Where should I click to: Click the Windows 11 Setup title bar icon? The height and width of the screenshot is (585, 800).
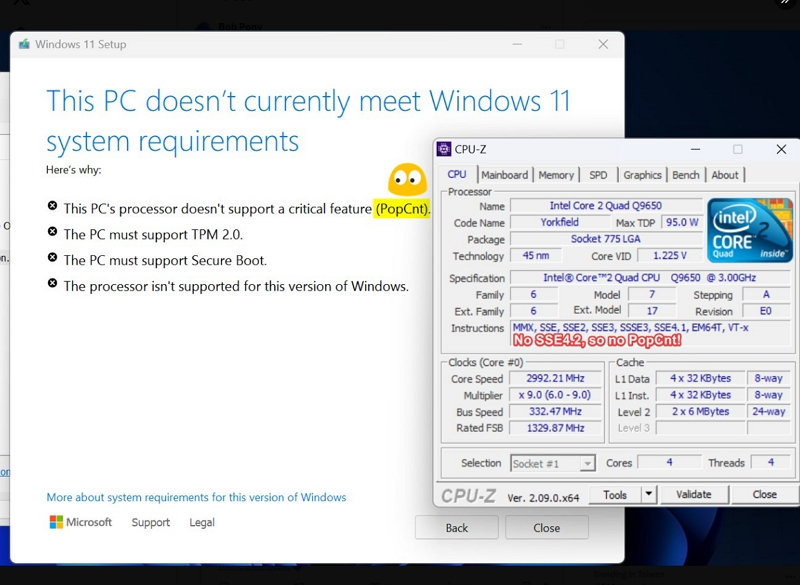[x=24, y=44]
